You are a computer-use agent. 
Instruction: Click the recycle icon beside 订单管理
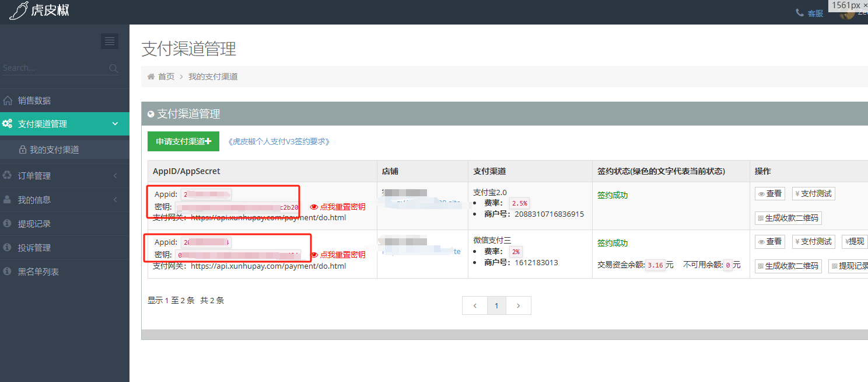tap(8, 175)
